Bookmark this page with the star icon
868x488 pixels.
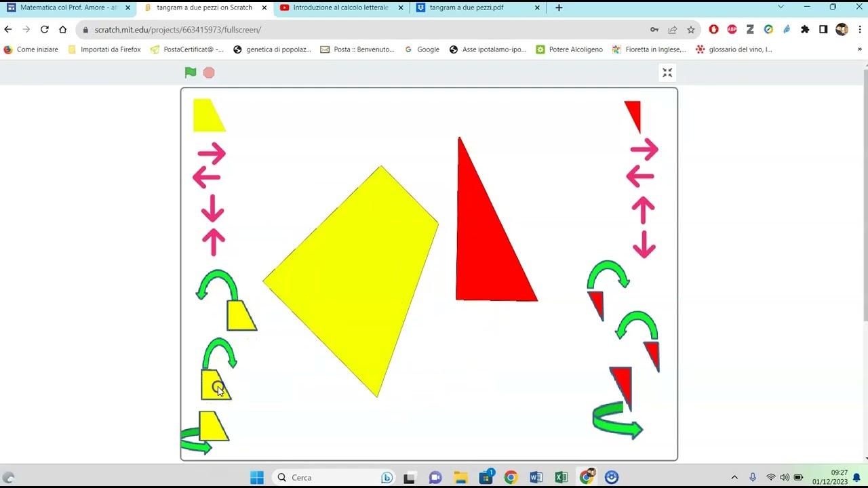[x=691, y=30]
